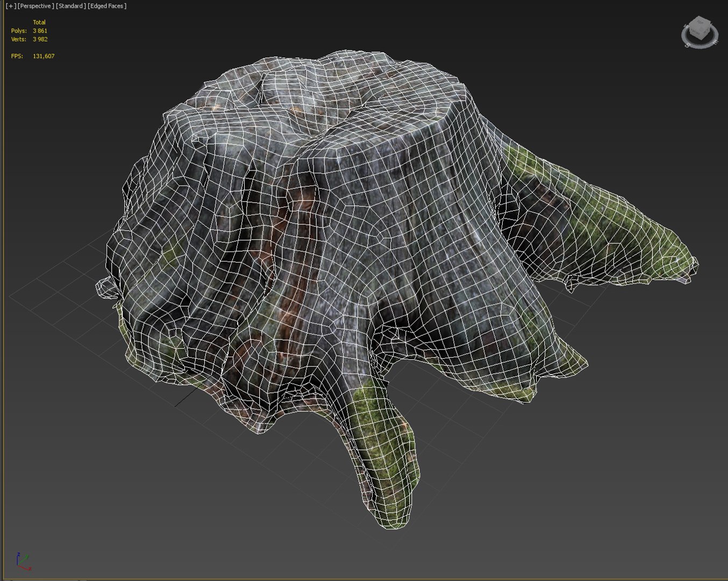Open the Standard shading viewport menu
This screenshot has height=581, width=728.
tap(71, 6)
